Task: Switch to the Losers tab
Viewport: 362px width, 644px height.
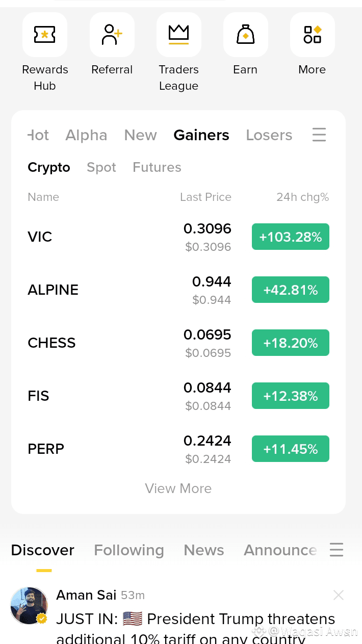Action: [269, 135]
